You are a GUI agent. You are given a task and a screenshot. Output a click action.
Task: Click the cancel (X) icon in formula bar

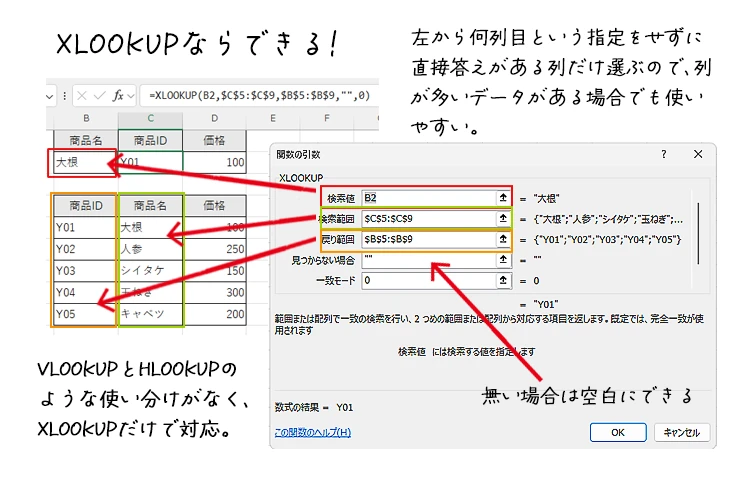(x=82, y=96)
